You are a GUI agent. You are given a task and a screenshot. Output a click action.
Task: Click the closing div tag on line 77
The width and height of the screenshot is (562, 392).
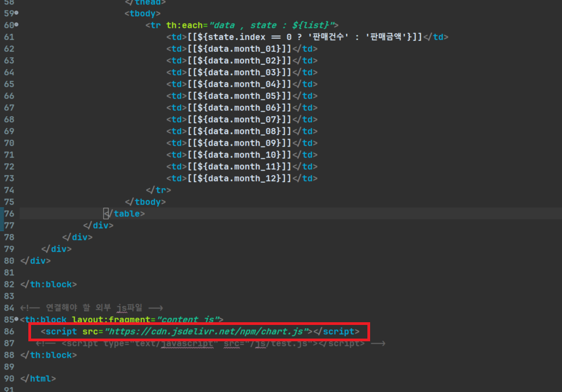(98, 226)
